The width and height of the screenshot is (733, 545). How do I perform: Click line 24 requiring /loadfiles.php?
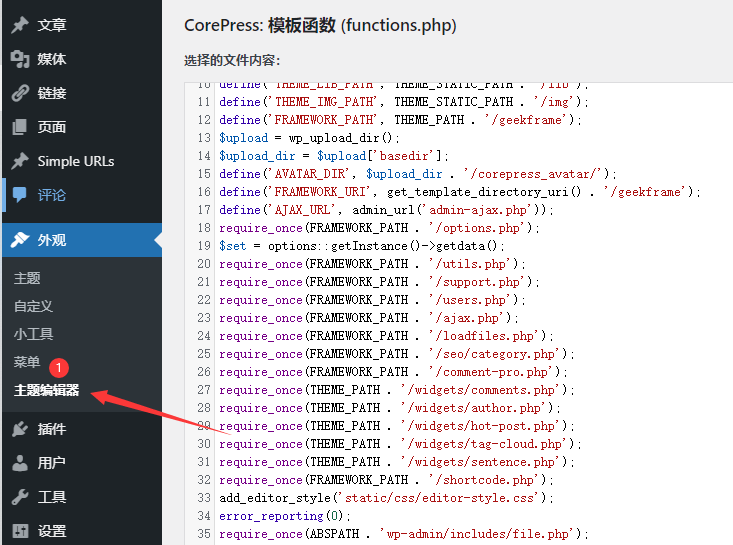click(x=386, y=336)
